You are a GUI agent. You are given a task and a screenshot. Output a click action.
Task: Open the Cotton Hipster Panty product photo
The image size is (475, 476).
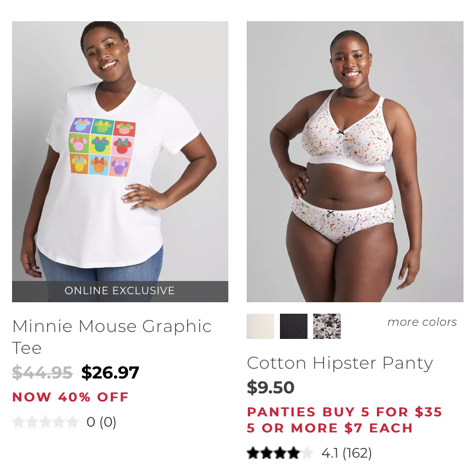pyautogui.click(x=355, y=162)
